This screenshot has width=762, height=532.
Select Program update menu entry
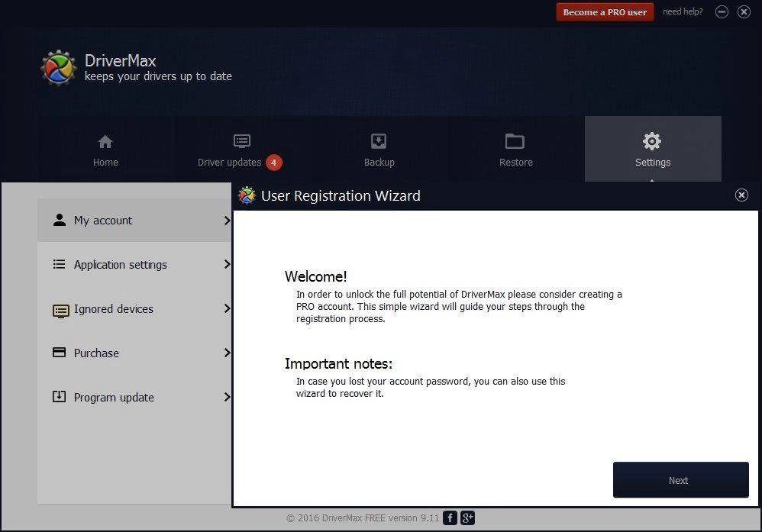(x=134, y=397)
